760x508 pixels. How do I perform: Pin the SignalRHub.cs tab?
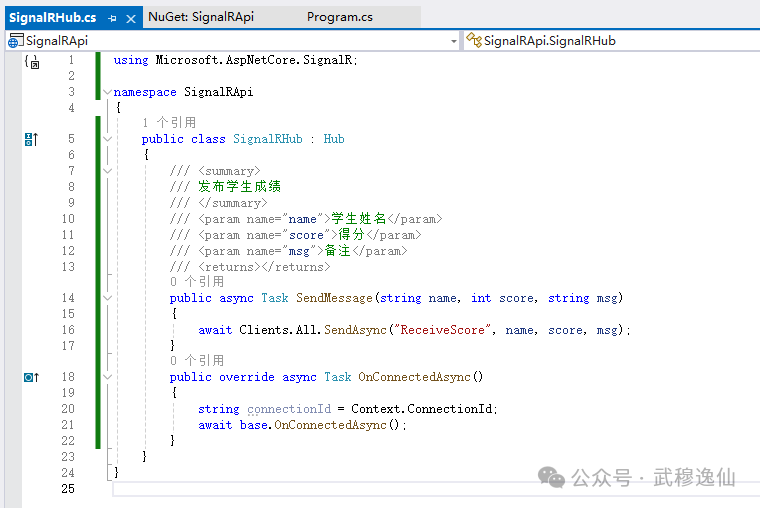tap(112, 18)
